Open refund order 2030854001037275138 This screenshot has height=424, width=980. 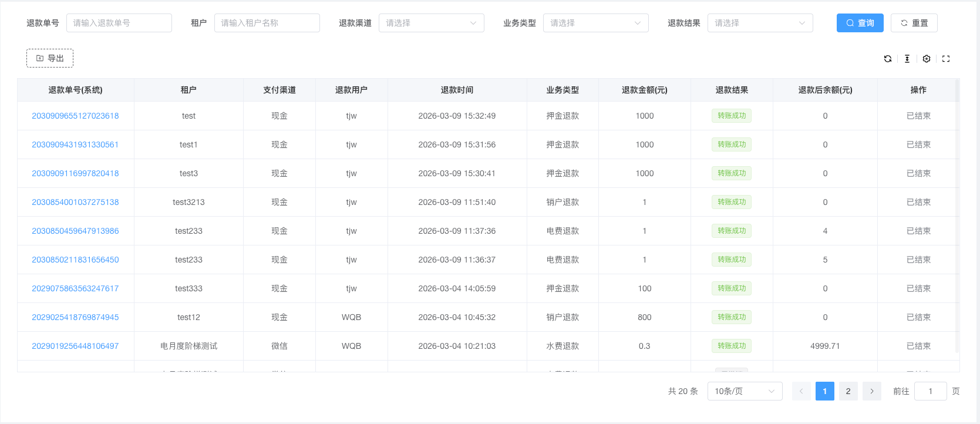coord(75,202)
